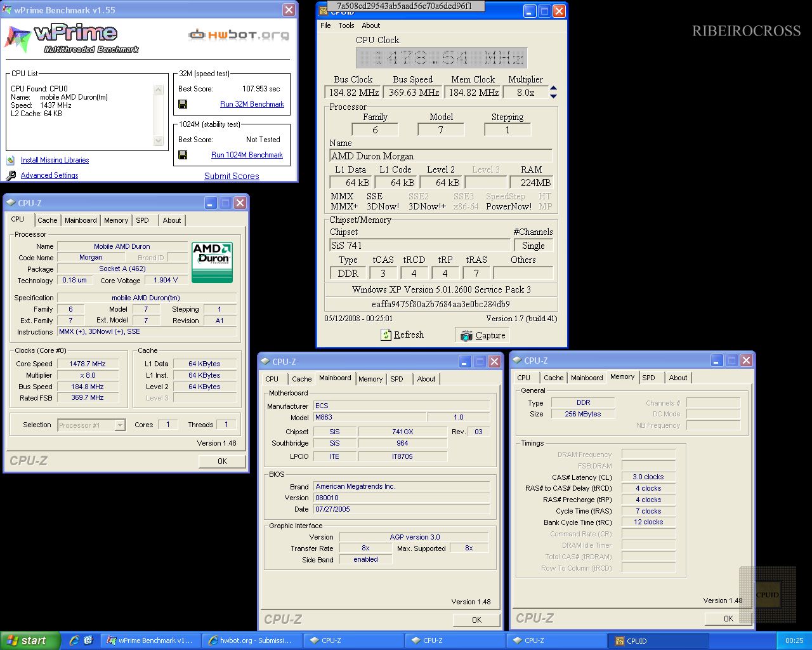Image resolution: width=812 pixels, height=650 pixels.
Task: Open Internet Explorer from quick launch
Action: pyautogui.click(x=74, y=640)
